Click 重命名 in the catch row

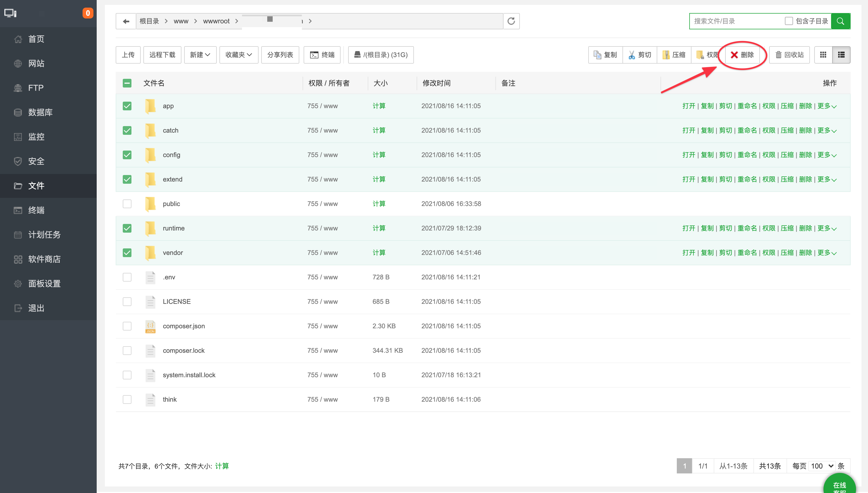pyautogui.click(x=747, y=130)
